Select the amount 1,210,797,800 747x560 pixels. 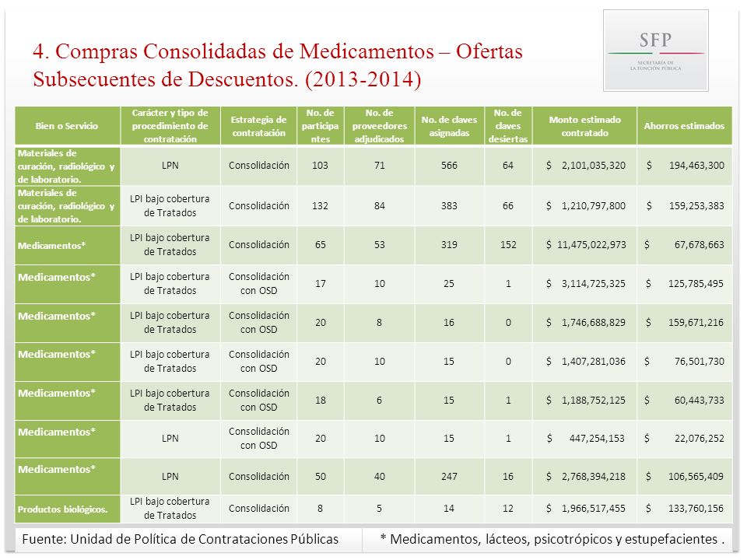593,205
